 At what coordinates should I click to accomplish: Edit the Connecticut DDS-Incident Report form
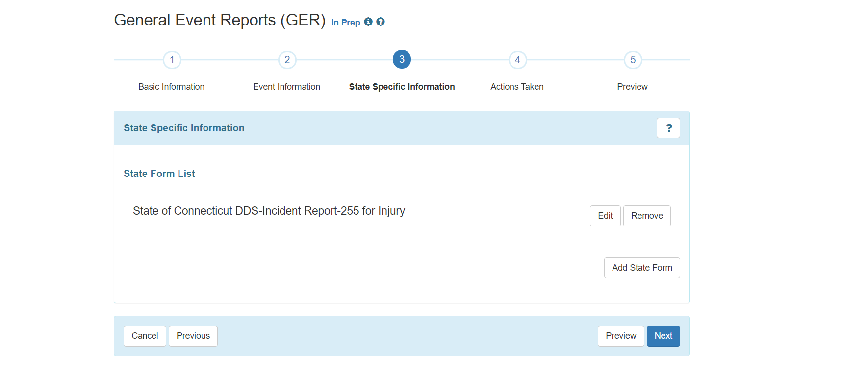point(605,216)
